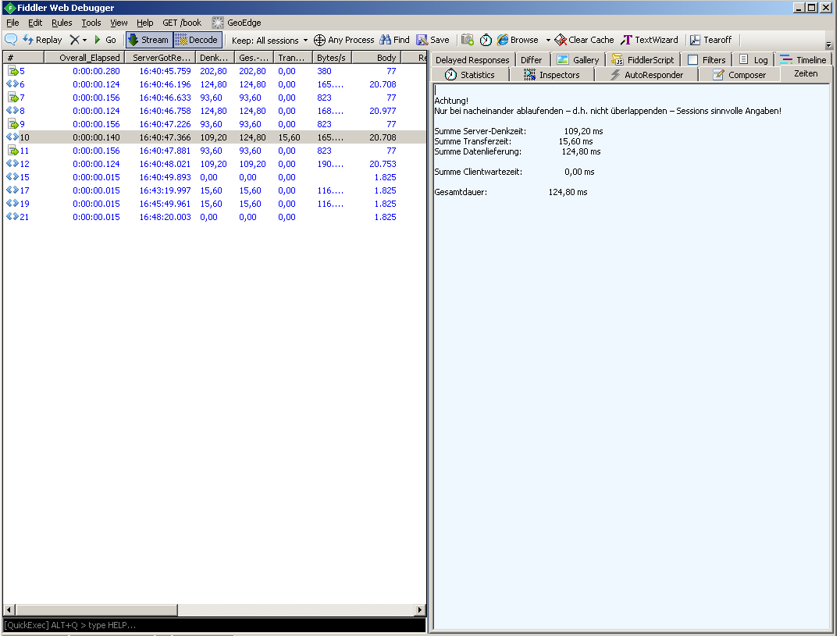
Task: Open the Log tab
Action: click(x=753, y=60)
